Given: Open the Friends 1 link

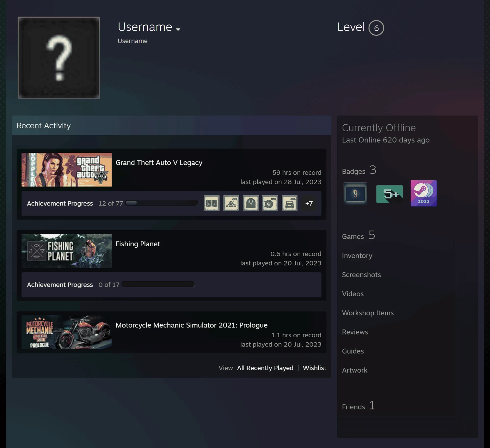Looking at the screenshot, I should pyautogui.click(x=359, y=406).
